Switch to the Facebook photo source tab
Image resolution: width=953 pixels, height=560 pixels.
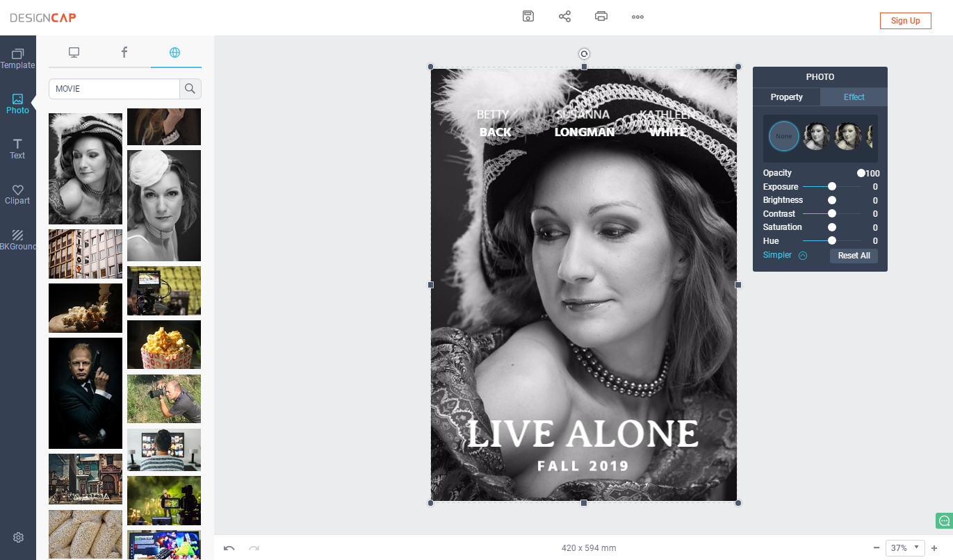(124, 52)
